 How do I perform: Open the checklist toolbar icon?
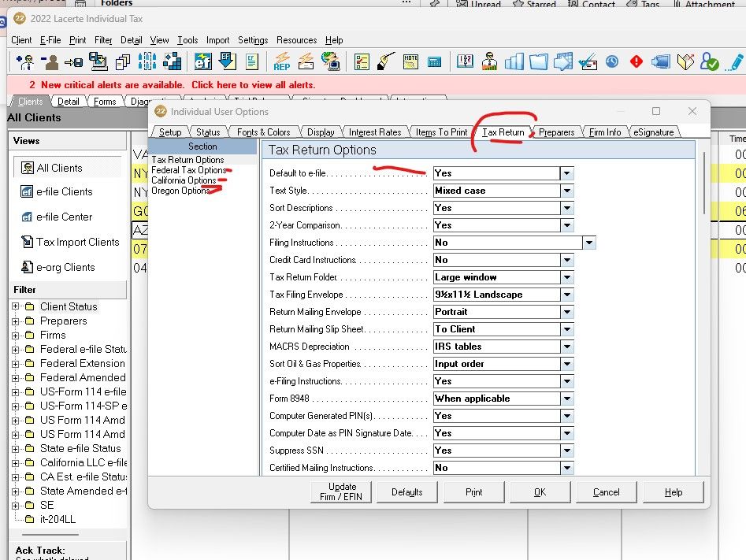coord(362,62)
